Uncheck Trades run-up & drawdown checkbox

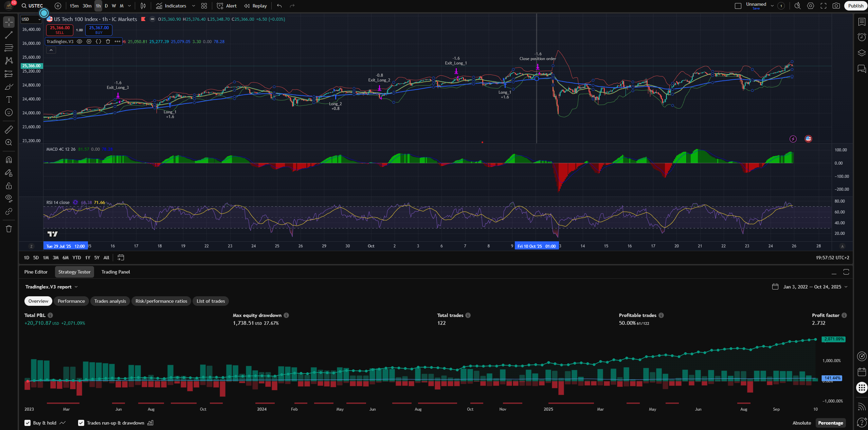pos(81,423)
